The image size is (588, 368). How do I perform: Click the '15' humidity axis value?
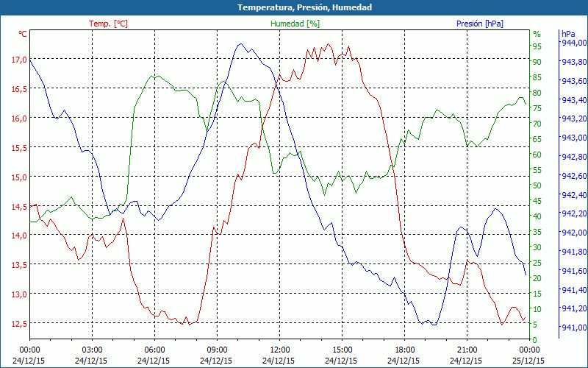click(x=537, y=294)
